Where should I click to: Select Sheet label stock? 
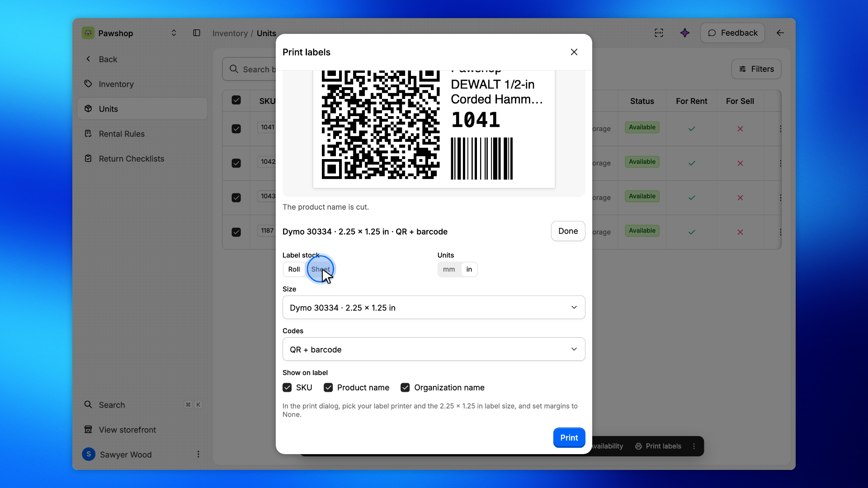321,269
